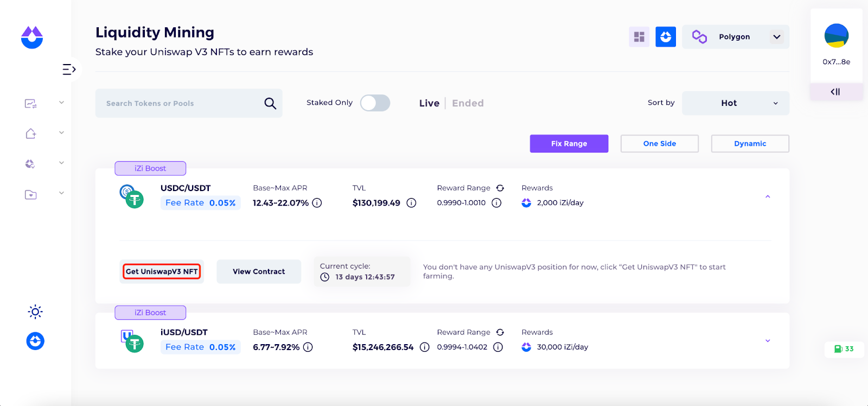Select the blue iZi view icon in header

click(666, 37)
